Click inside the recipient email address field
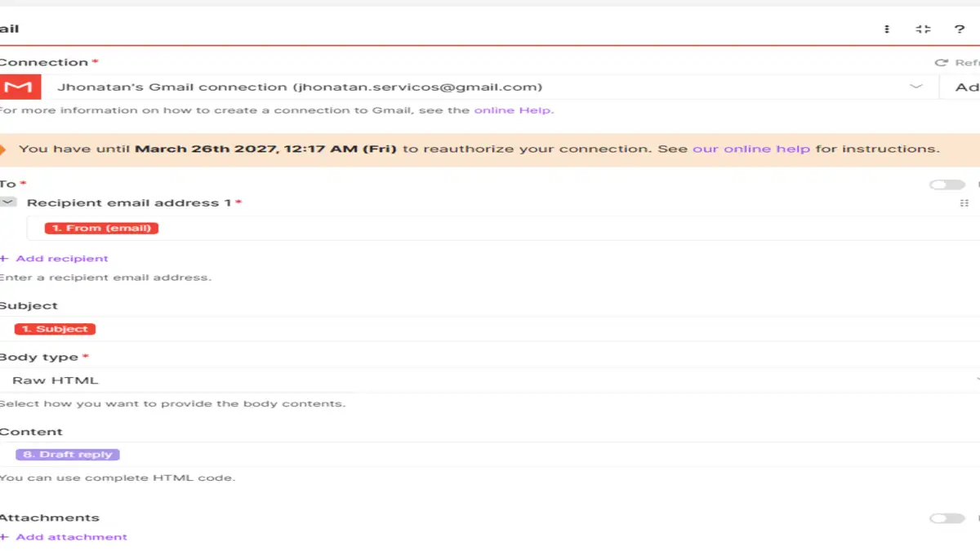The height and width of the screenshot is (551, 980). click(x=503, y=229)
